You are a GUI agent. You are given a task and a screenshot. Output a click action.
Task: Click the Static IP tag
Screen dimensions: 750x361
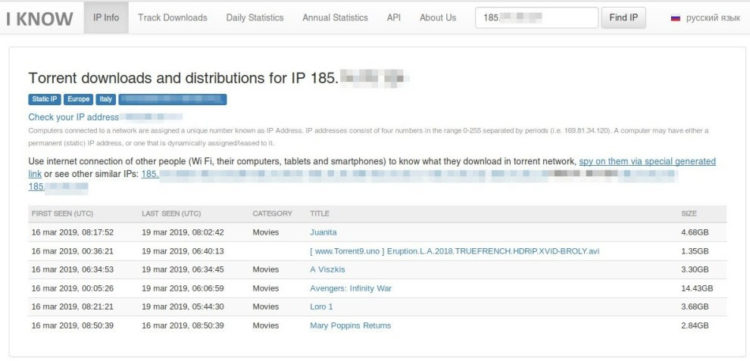coord(44,99)
